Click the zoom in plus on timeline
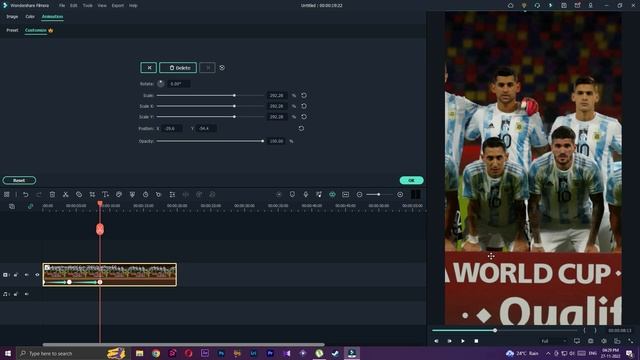 click(x=400, y=195)
